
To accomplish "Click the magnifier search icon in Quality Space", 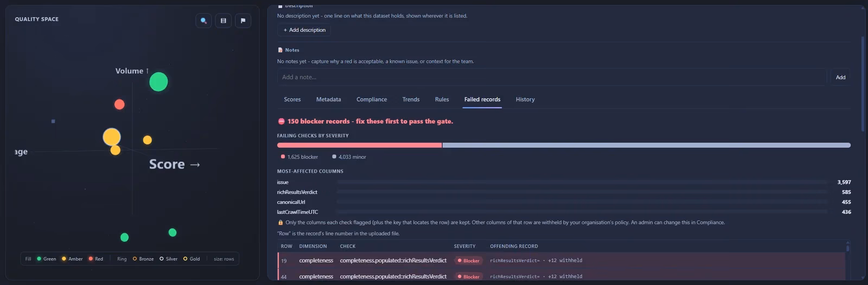I will (x=203, y=21).
